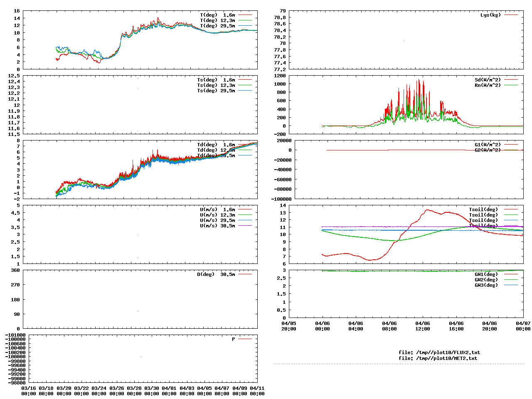Screen dimensions: 532x399
Task: Click the 04/06 08:00 x-axis label
Action: [x=389, y=326]
